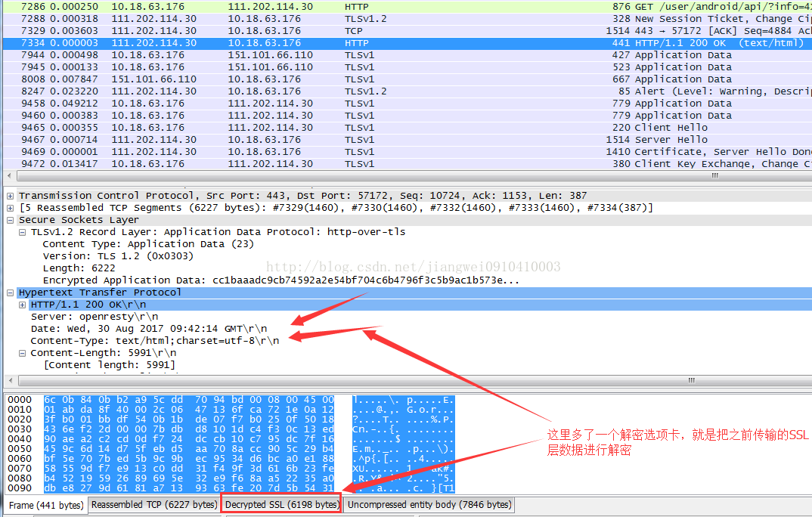Expand the 5 Reassembled TCP Segments node
This screenshot has width=812, height=517.
point(10,208)
